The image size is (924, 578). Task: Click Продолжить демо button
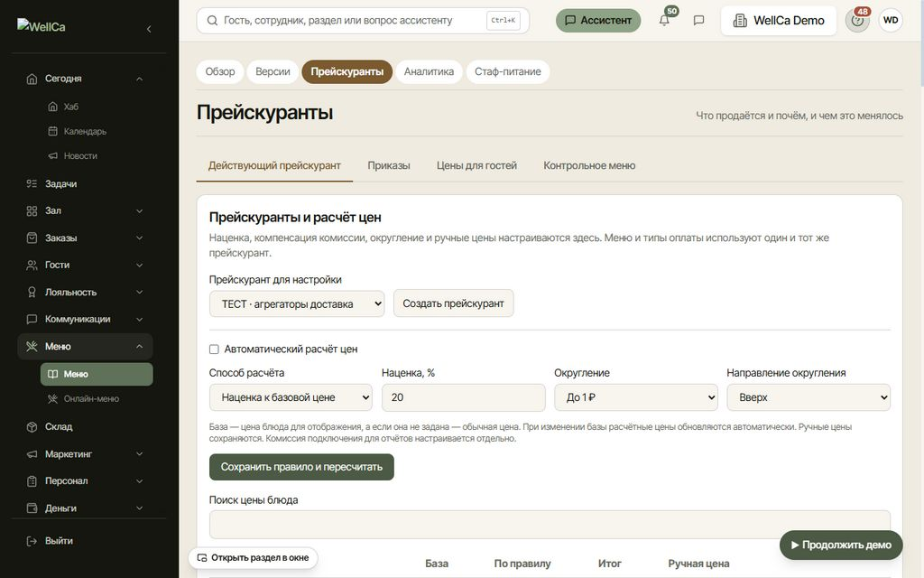coord(841,545)
